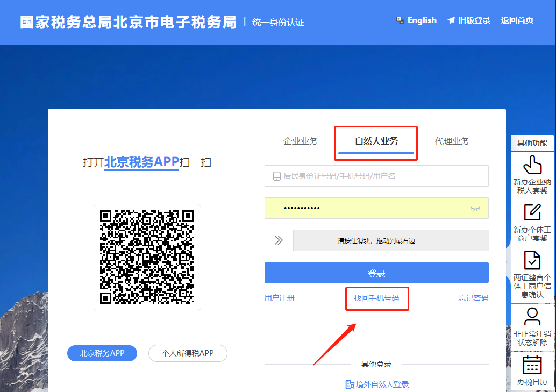556x392 pixels.
Task: Click the translate icon beside English
Action: pyautogui.click(x=400, y=20)
